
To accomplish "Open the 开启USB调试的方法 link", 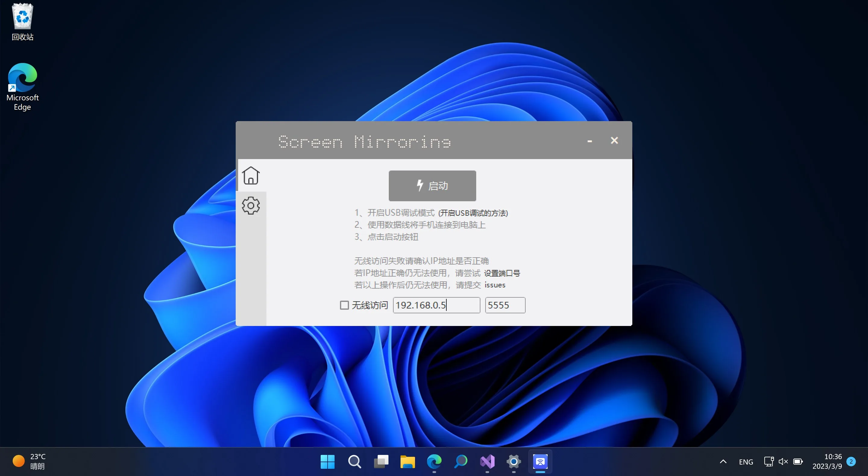I will 473,213.
